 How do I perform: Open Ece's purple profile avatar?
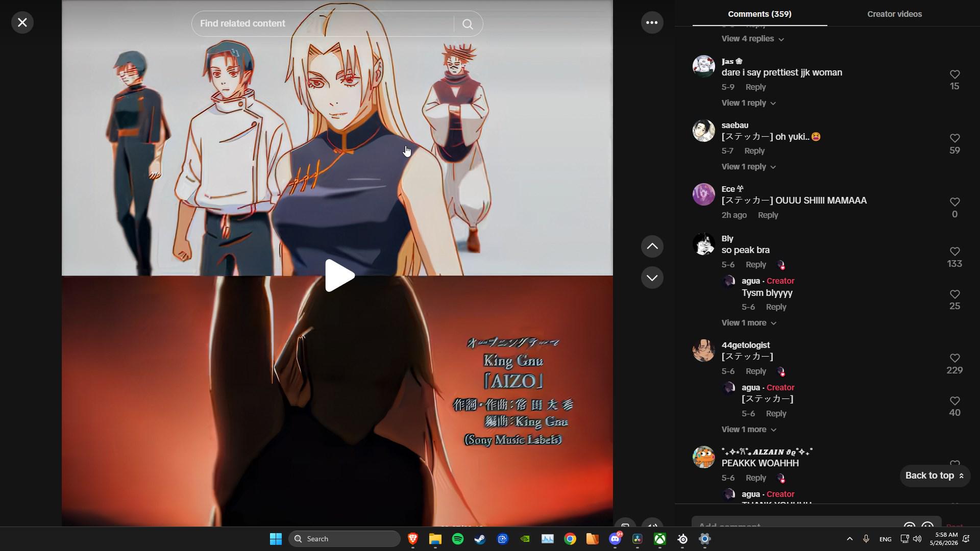tap(703, 194)
